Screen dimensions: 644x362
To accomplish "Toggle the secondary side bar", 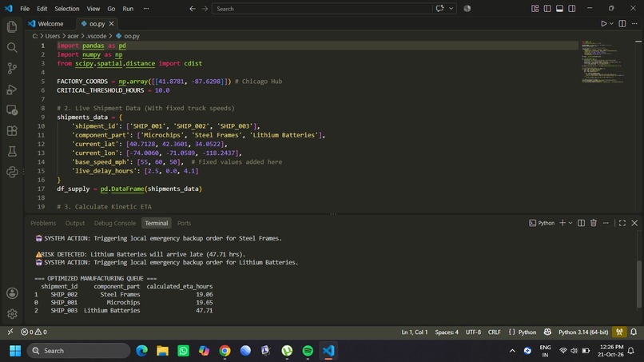I will (572, 9).
